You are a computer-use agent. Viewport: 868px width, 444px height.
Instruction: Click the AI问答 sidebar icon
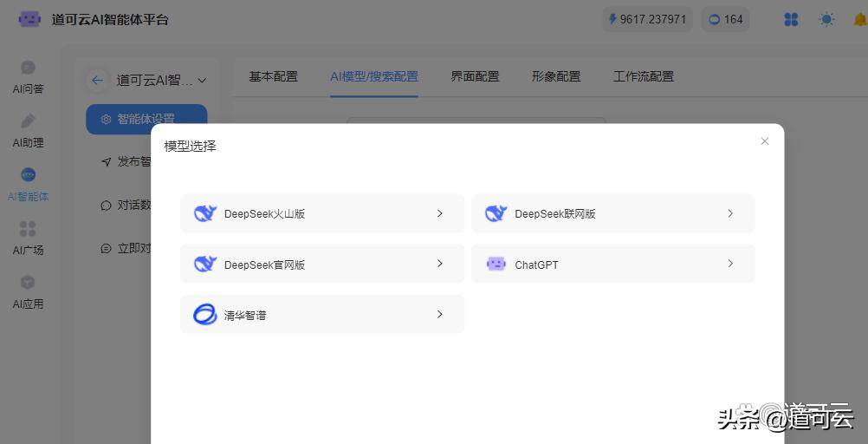point(28,68)
